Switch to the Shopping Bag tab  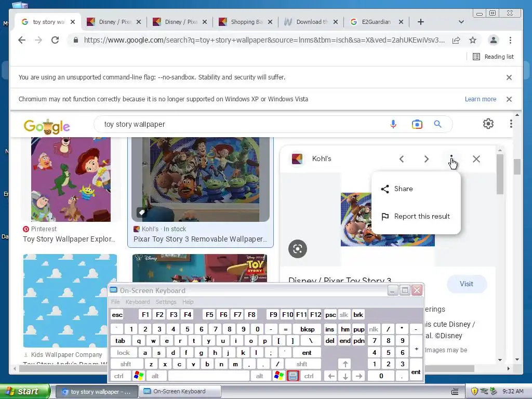coord(246,22)
